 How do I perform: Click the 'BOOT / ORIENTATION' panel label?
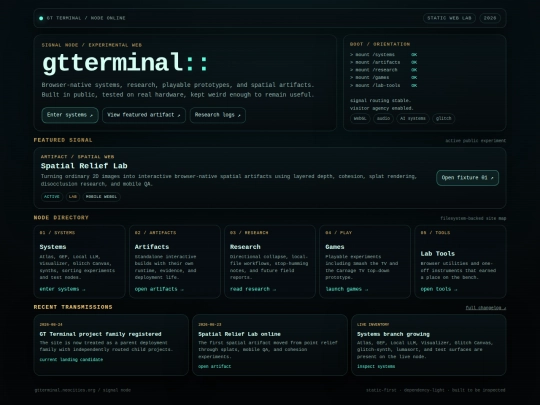click(380, 44)
